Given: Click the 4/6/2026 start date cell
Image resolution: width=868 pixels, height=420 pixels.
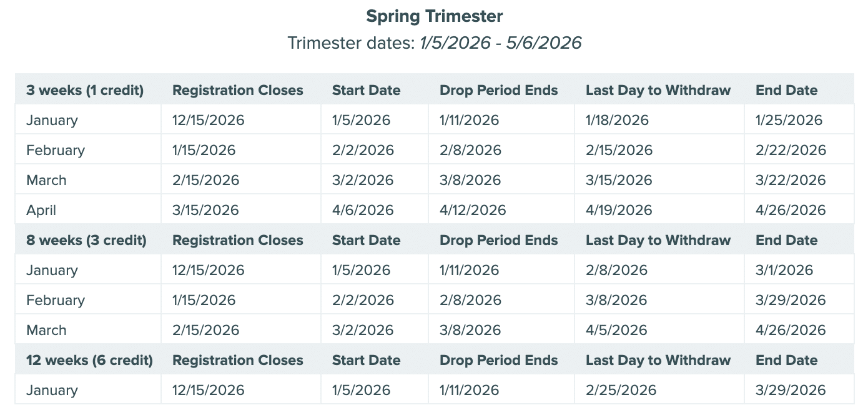Looking at the screenshot, I should (363, 211).
